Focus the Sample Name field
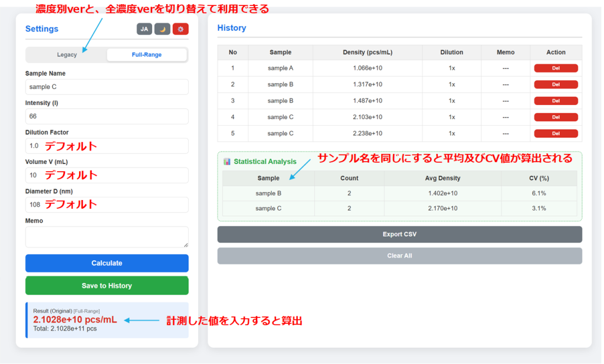This screenshot has width=604, height=364. (107, 87)
